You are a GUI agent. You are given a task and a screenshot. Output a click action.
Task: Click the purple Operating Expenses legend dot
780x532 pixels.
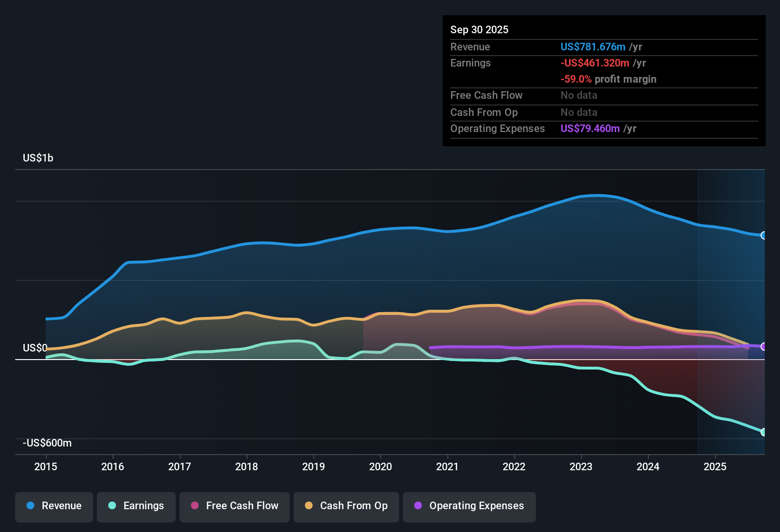pos(418,505)
